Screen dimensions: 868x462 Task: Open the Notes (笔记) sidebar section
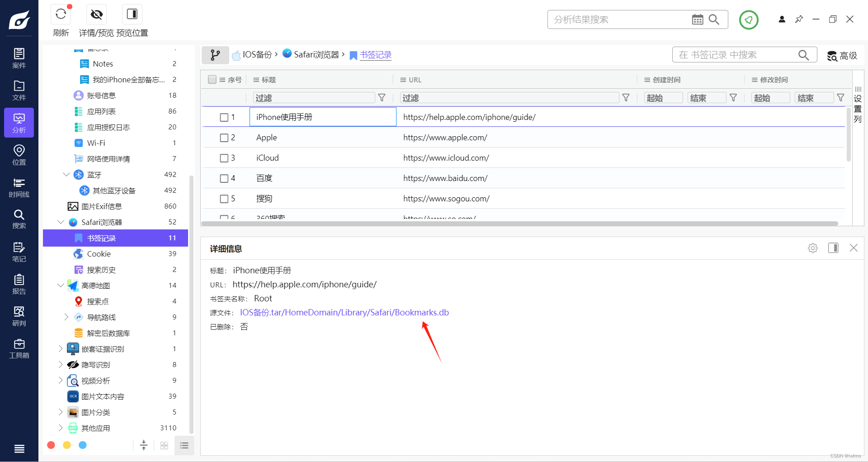[x=19, y=252]
